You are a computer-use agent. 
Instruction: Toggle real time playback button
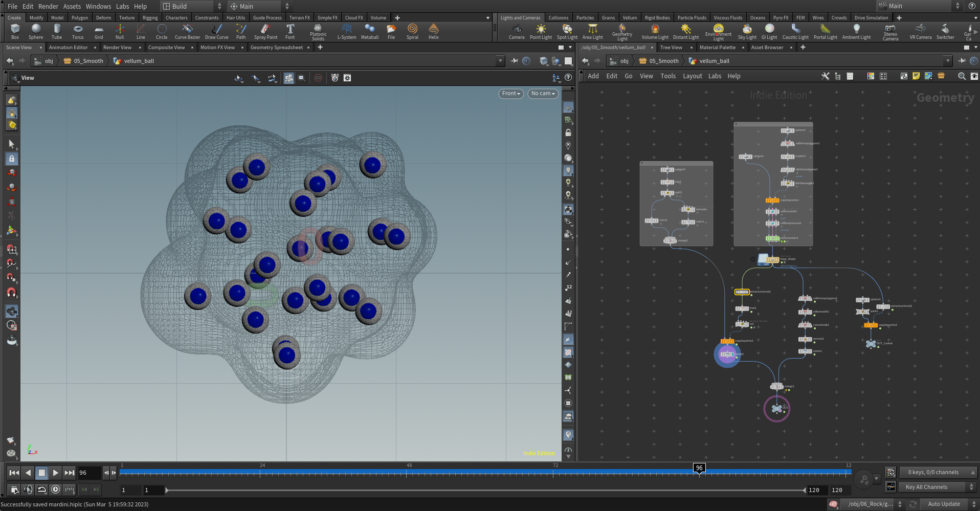coord(55,490)
